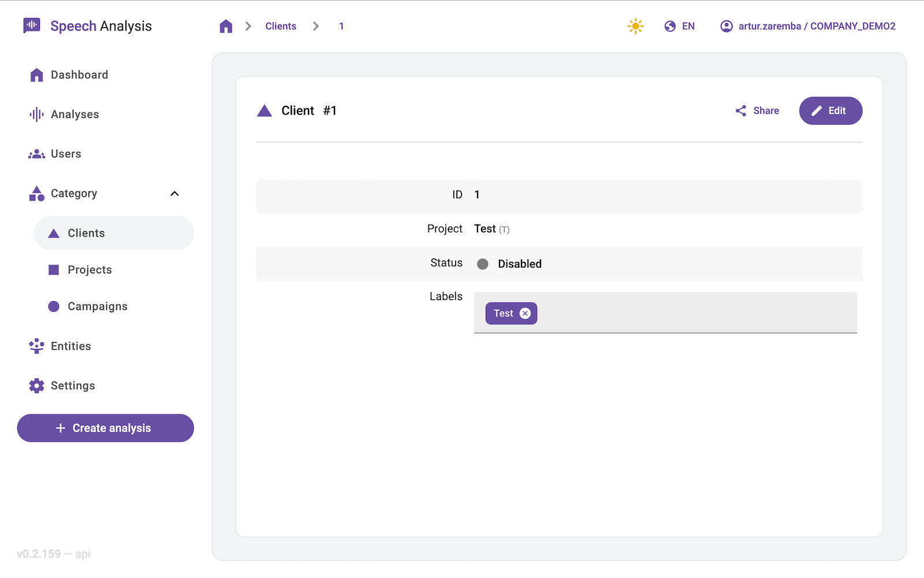Screen dimensions: 924x578
Task: Go to home via breadcrumb house icon
Action: (x=226, y=26)
